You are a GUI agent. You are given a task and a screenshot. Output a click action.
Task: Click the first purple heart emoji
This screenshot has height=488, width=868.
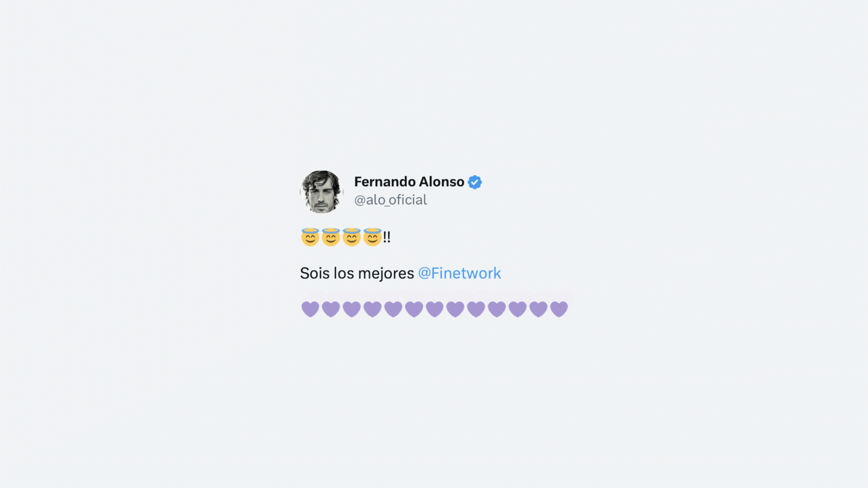pyautogui.click(x=310, y=310)
